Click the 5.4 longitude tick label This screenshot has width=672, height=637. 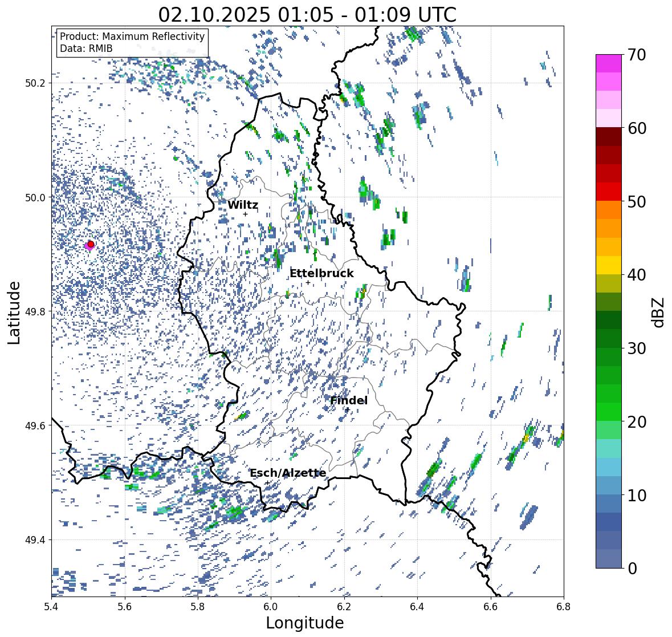click(51, 607)
